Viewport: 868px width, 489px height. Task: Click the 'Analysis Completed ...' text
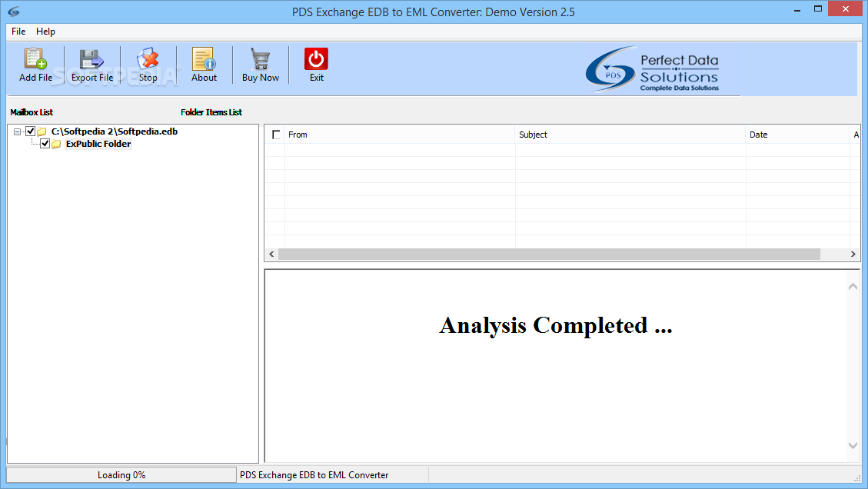coord(556,326)
